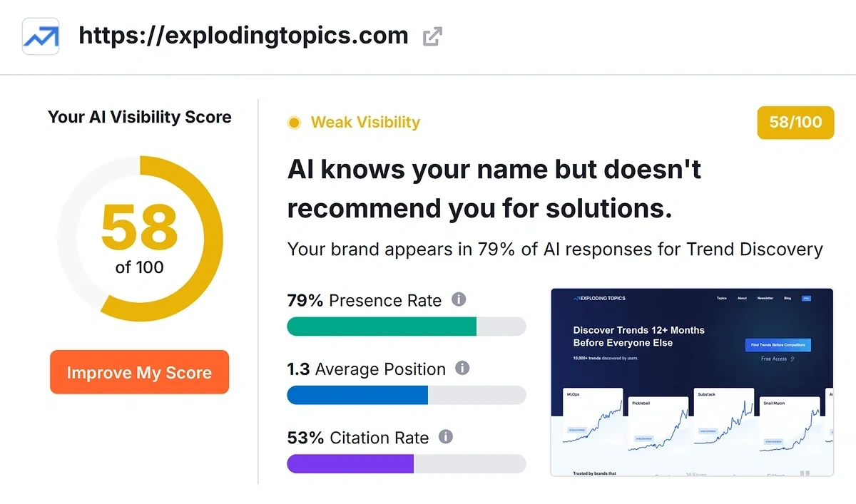Click the Free Access link
Screen dimensions: 856x504
(x=774, y=359)
